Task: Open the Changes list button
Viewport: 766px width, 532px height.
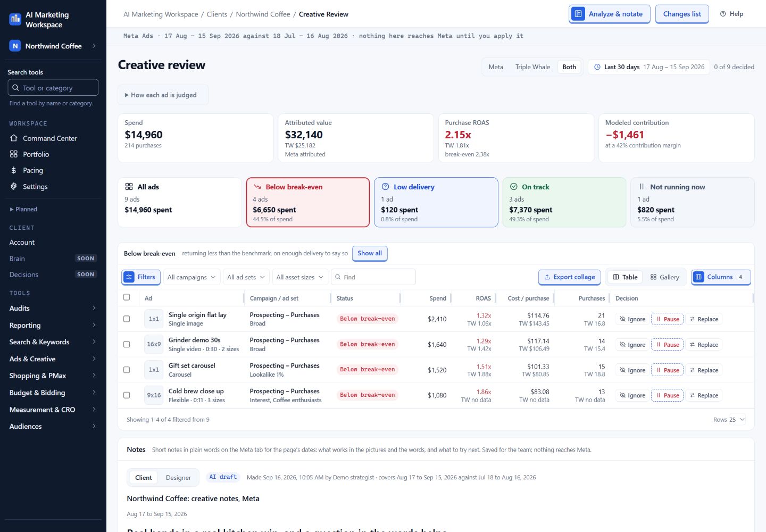Action: [x=682, y=14]
